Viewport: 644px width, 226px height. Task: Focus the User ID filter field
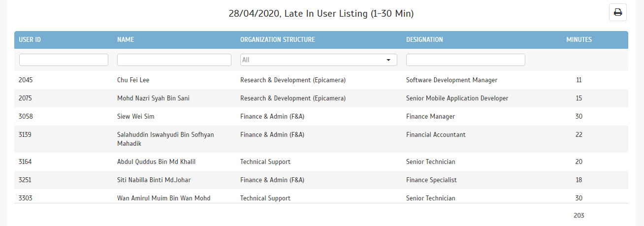(64, 60)
